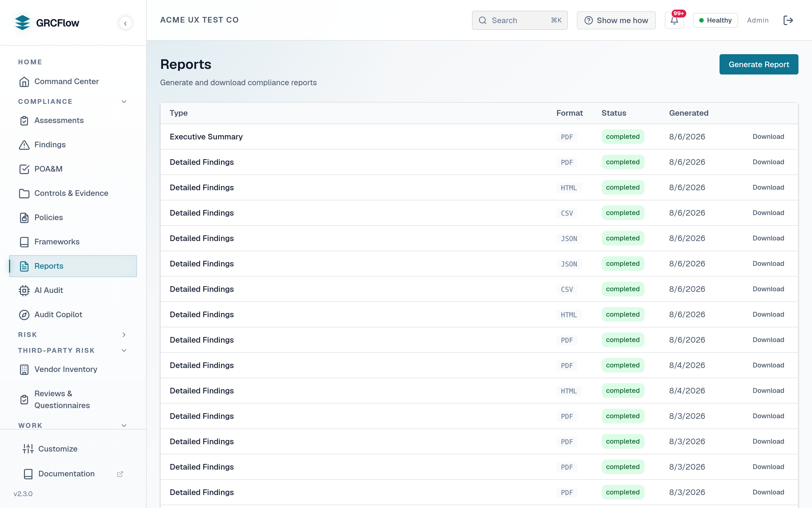Collapse the Compliance section
The width and height of the screenshot is (812, 508).
124,102
